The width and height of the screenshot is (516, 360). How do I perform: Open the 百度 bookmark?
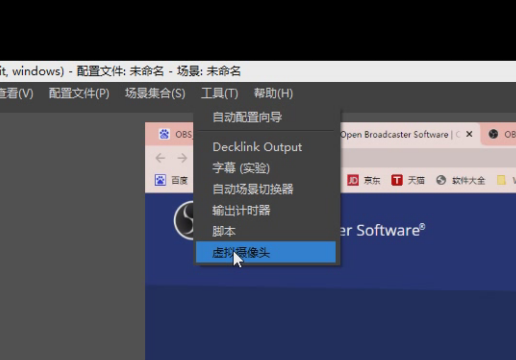pyautogui.click(x=171, y=180)
